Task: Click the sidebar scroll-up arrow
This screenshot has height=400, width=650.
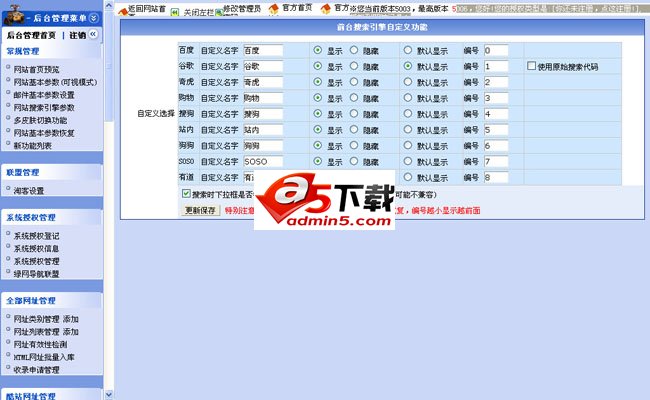Action: click(109, 5)
